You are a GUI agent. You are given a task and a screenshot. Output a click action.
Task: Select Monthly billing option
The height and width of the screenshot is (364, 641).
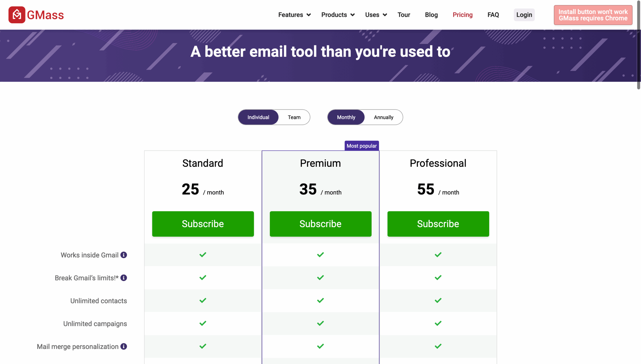tap(346, 117)
